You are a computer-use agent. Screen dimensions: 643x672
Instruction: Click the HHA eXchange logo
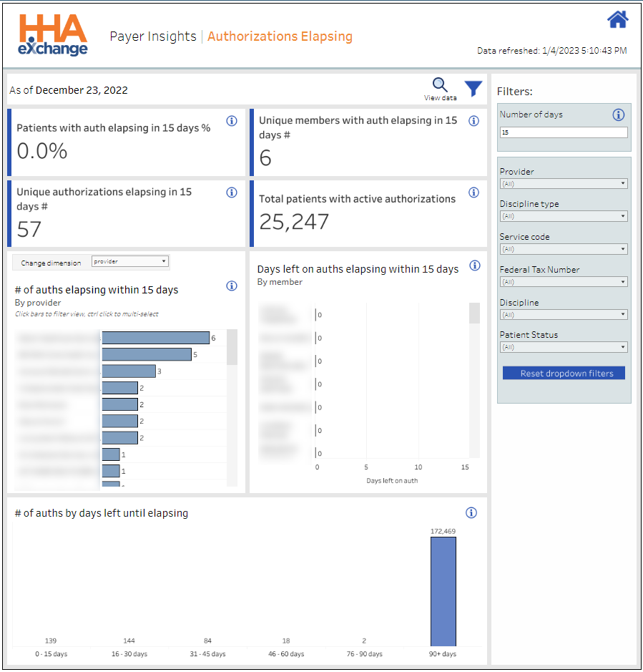coord(53,35)
